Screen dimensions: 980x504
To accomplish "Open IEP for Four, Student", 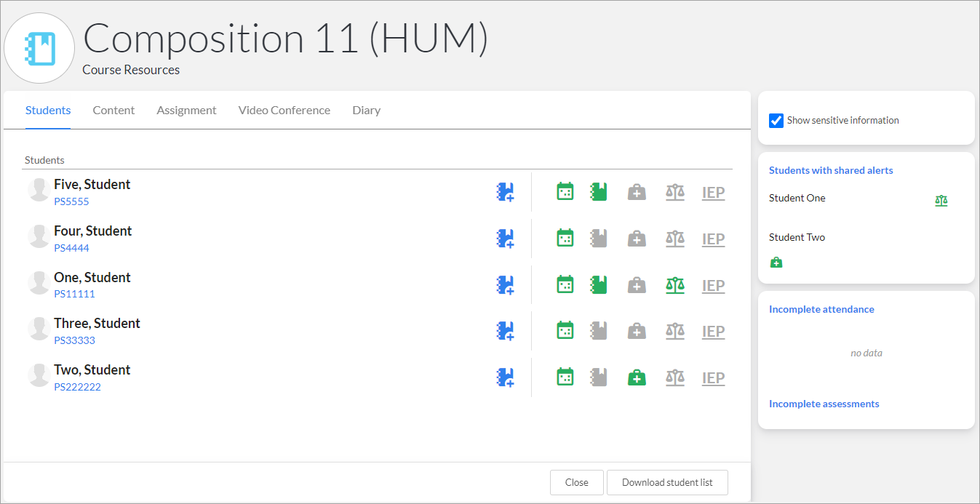I will [x=713, y=239].
